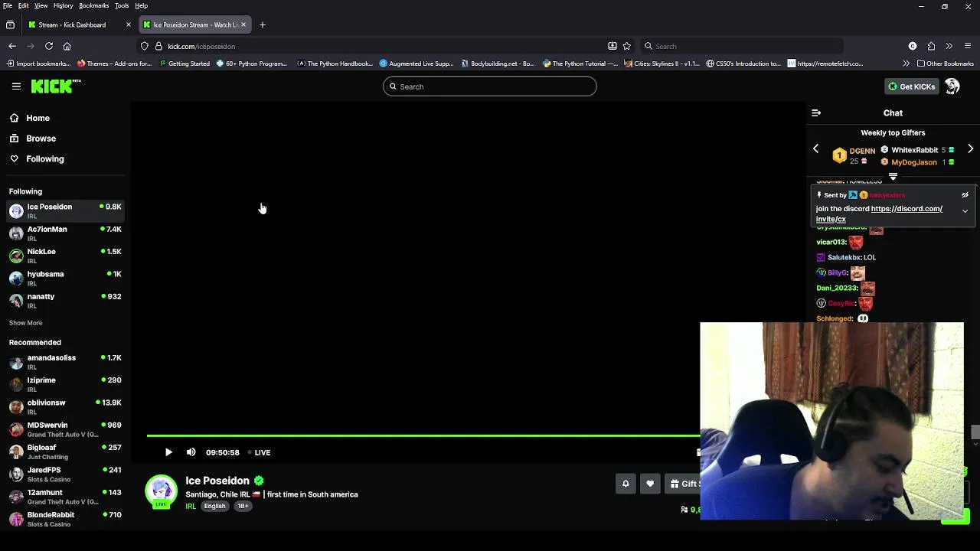Expand pinned message chevron

[x=965, y=211]
